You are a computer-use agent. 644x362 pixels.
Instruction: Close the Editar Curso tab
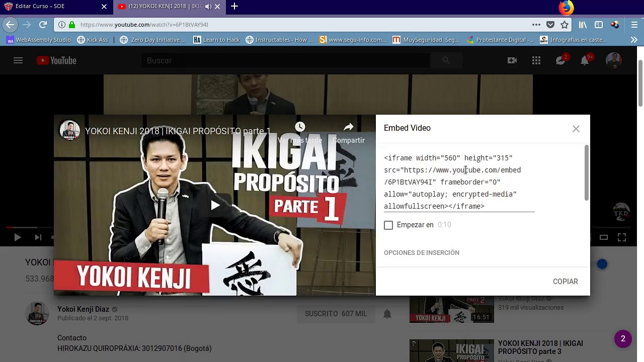click(104, 7)
